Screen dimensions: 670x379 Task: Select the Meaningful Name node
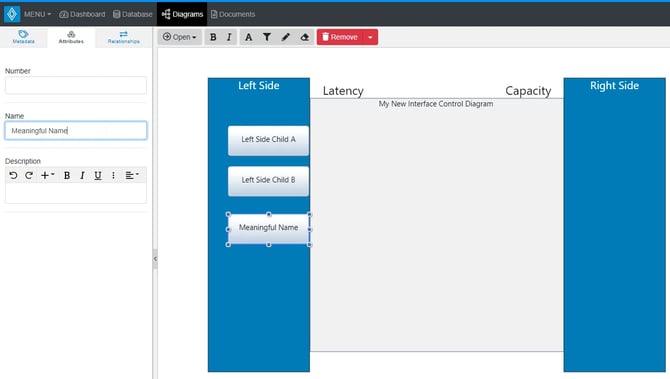tap(268, 229)
